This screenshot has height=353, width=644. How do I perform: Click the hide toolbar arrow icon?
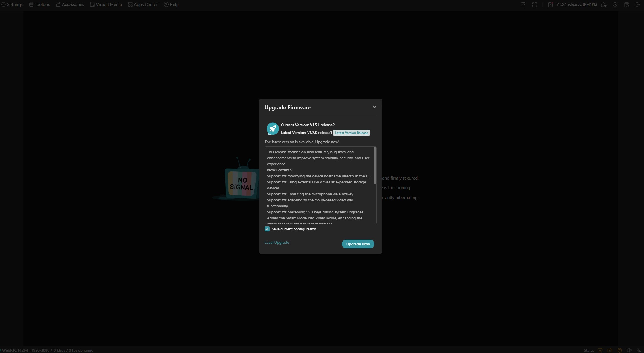(x=523, y=5)
